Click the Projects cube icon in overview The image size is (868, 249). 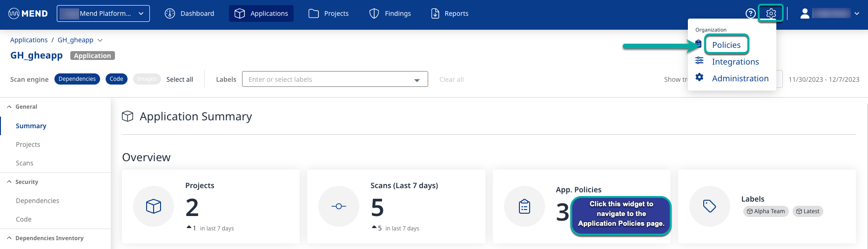(154, 206)
